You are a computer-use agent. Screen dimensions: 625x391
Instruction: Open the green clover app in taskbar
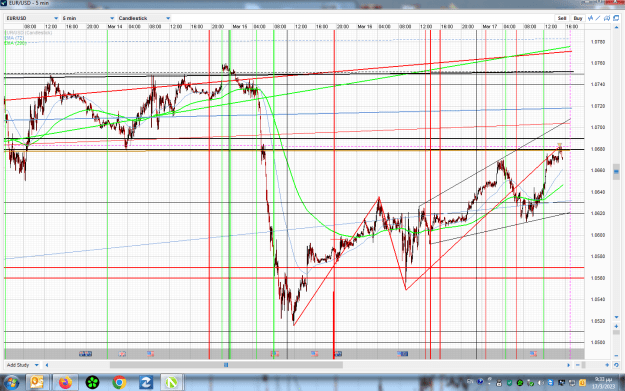pos(92,383)
